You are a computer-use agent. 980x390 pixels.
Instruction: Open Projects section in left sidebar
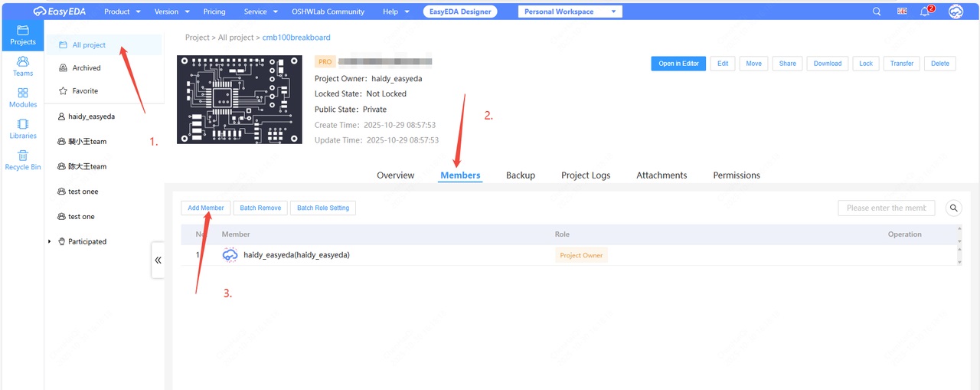(22, 35)
